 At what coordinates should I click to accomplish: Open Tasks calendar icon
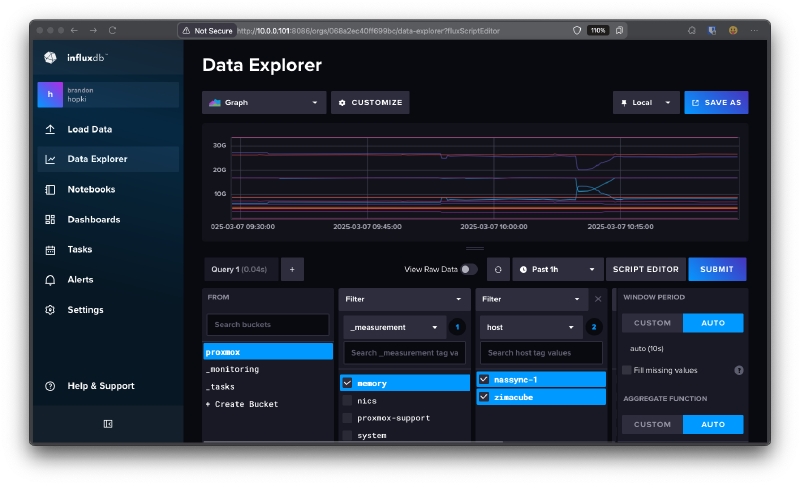(50, 250)
